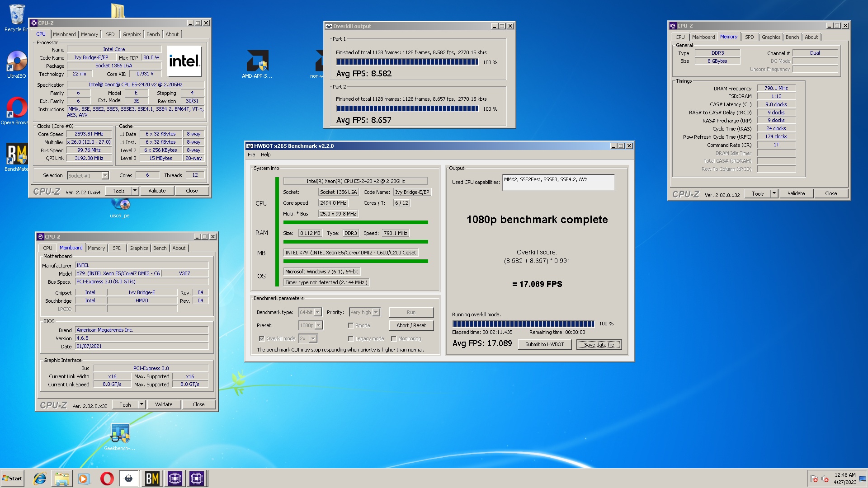Viewport: 868px width, 488px height.
Task: Select the first CPU-Z taskbar button
Action: 175,479
